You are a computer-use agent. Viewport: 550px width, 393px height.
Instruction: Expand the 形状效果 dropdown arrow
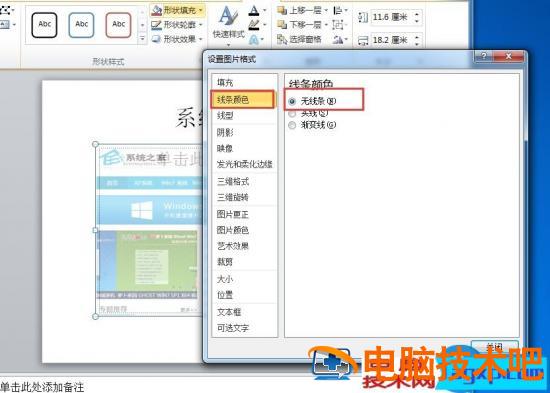click(x=201, y=39)
